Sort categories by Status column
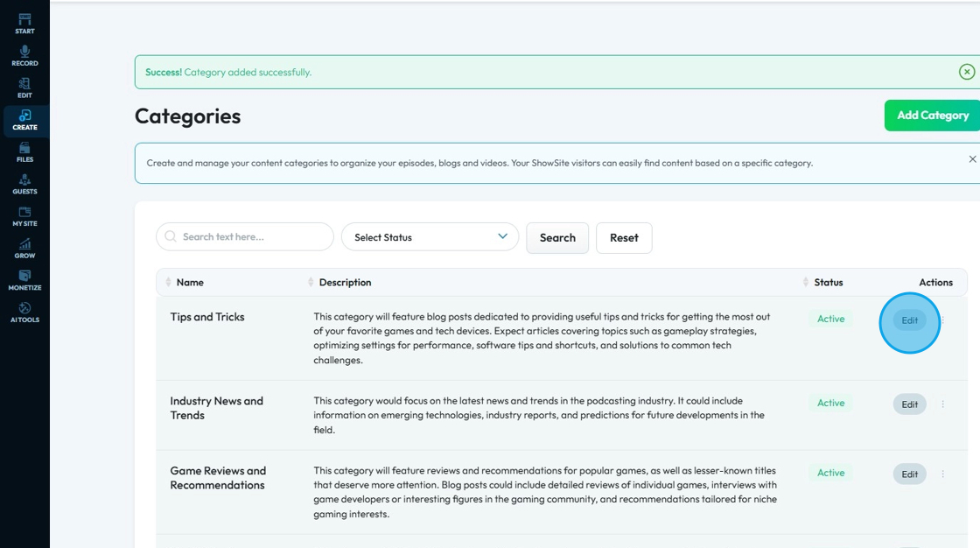 (x=806, y=283)
